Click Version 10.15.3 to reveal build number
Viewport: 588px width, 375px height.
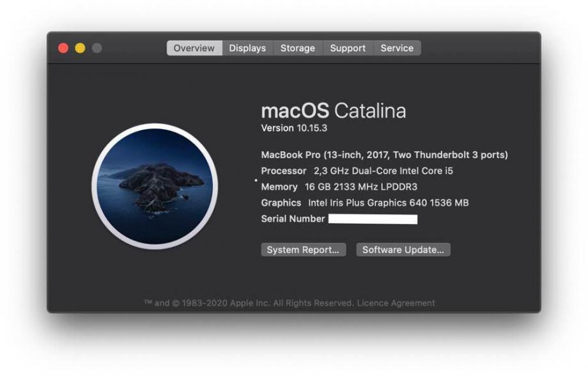(x=294, y=128)
